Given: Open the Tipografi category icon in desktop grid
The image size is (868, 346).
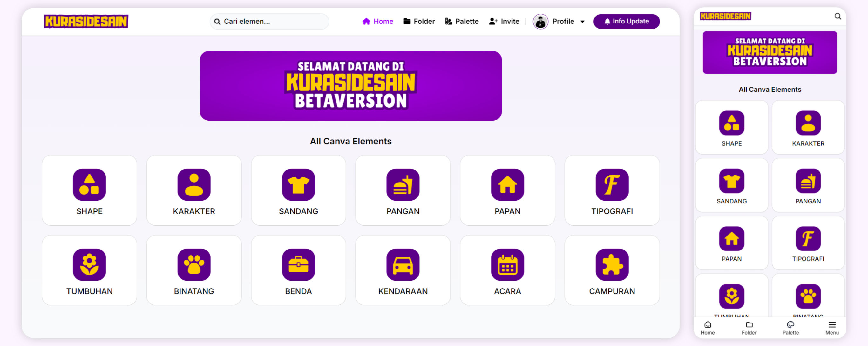Looking at the screenshot, I should click(x=612, y=184).
